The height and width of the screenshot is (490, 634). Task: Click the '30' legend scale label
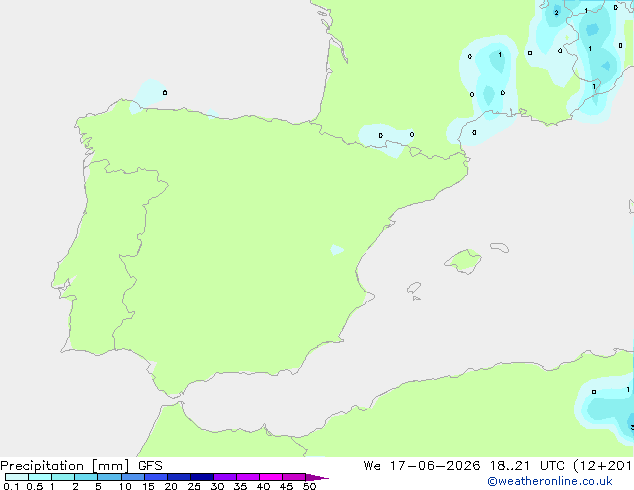pos(217,486)
